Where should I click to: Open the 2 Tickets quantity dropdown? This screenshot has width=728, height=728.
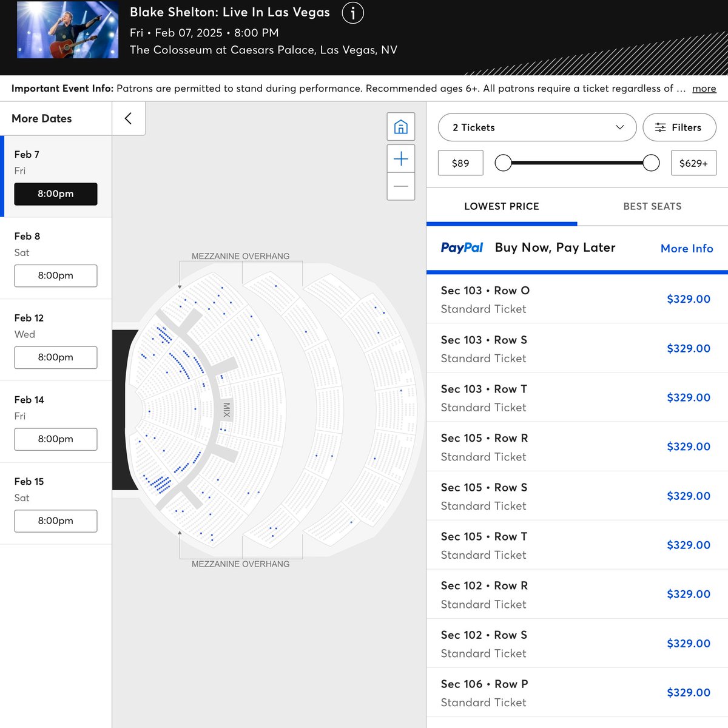[x=537, y=127]
